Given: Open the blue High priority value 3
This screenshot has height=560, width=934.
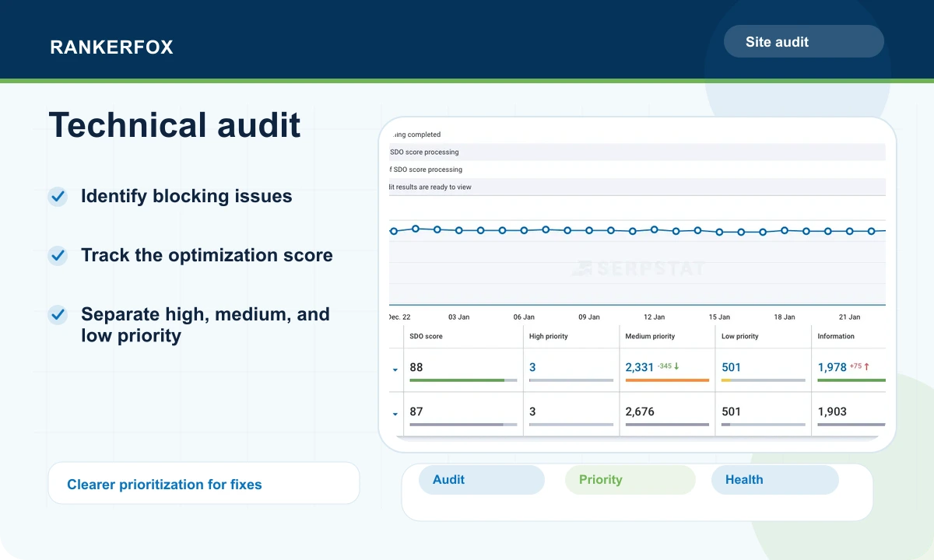Looking at the screenshot, I should point(532,367).
